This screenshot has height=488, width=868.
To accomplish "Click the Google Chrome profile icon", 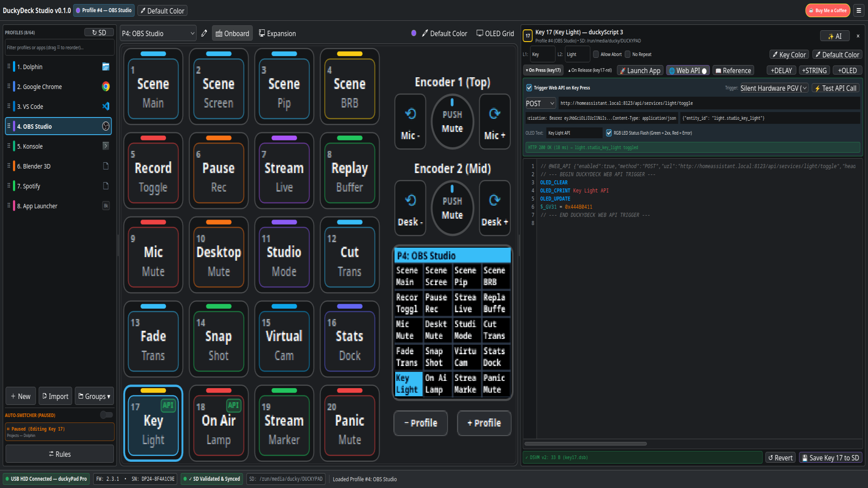I will pyautogui.click(x=106, y=87).
